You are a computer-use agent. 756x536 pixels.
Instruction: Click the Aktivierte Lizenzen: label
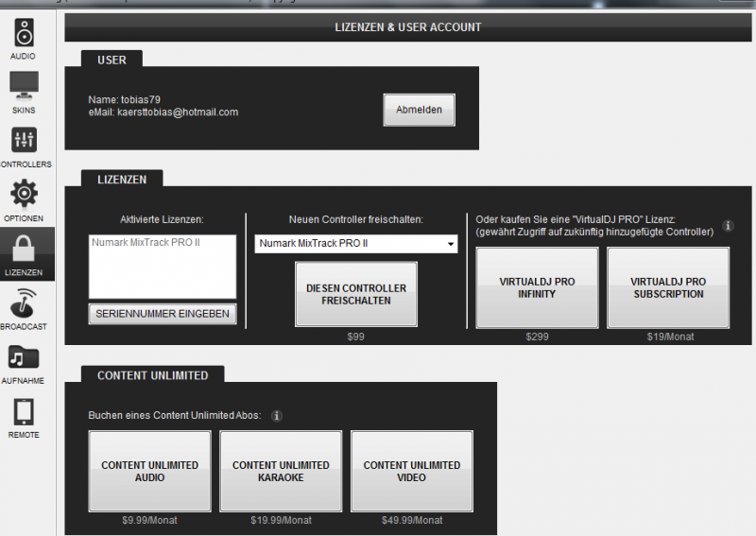pos(162,219)
